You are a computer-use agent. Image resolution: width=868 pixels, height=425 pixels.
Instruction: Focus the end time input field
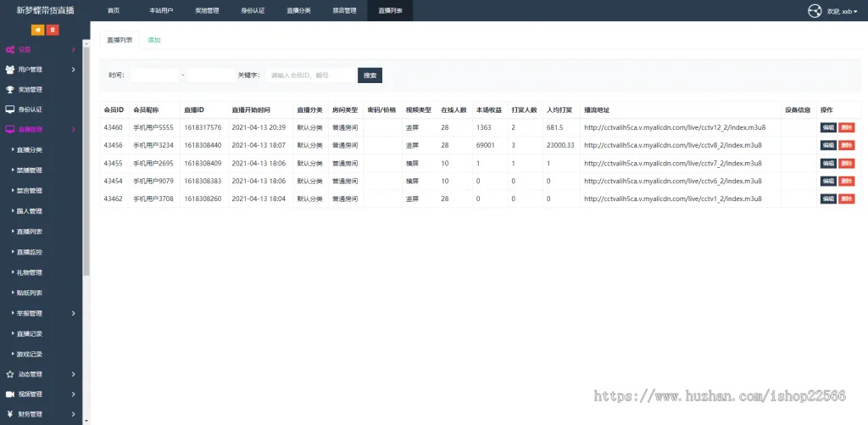pos(211,75)
